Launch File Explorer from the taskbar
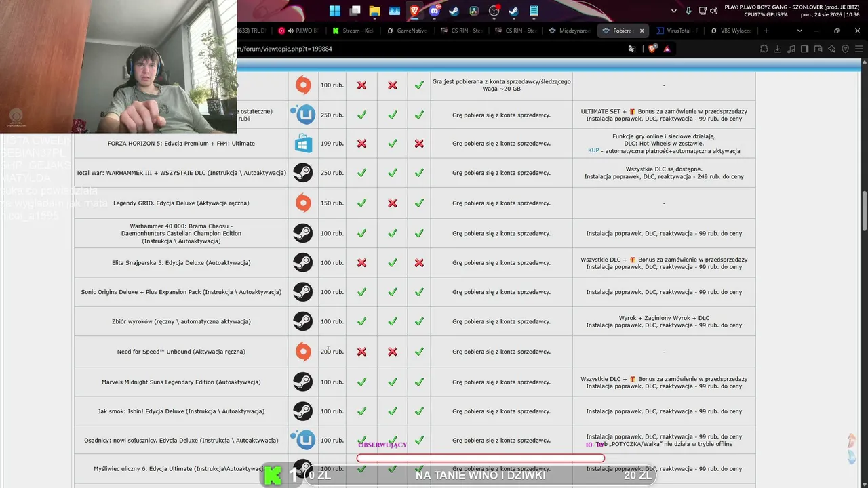The image size is (868, 488). coord(374,11)
